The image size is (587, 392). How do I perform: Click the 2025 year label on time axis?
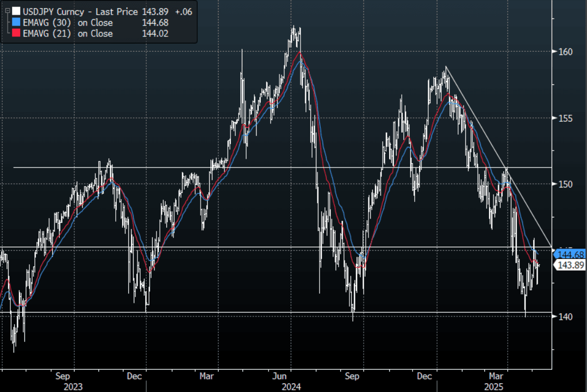tap(494, 387)
